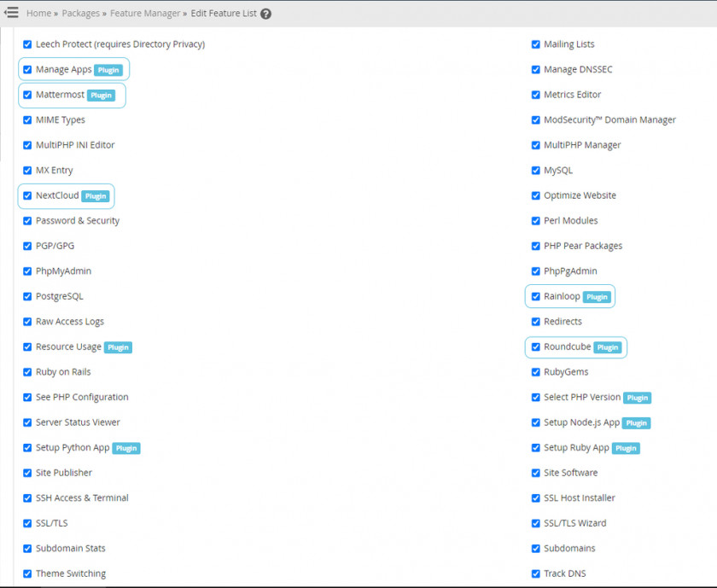Disable NextCloud plugin checkbox

pos(27,195)
